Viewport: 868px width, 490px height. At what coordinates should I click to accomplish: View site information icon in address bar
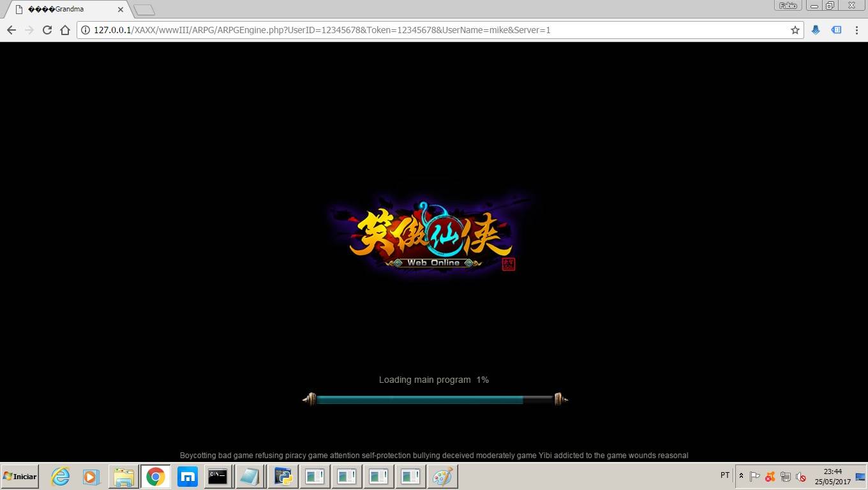[x=86, y=30]
